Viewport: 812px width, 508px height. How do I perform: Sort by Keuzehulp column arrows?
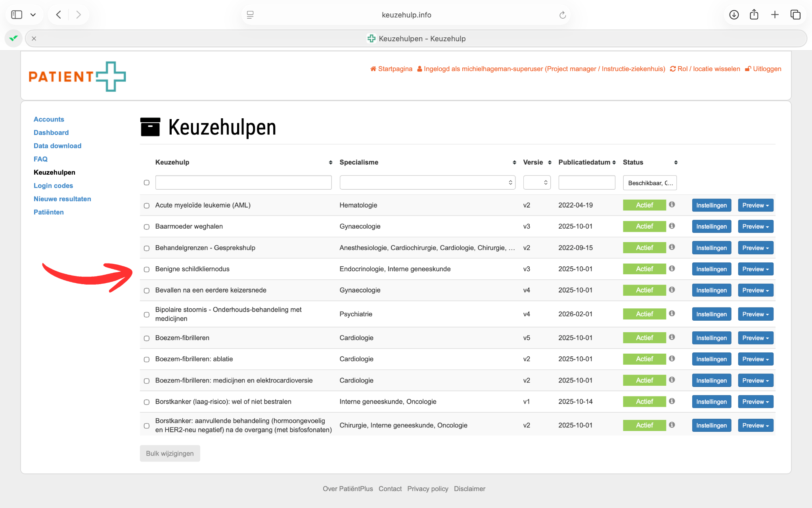coord(330,162)
